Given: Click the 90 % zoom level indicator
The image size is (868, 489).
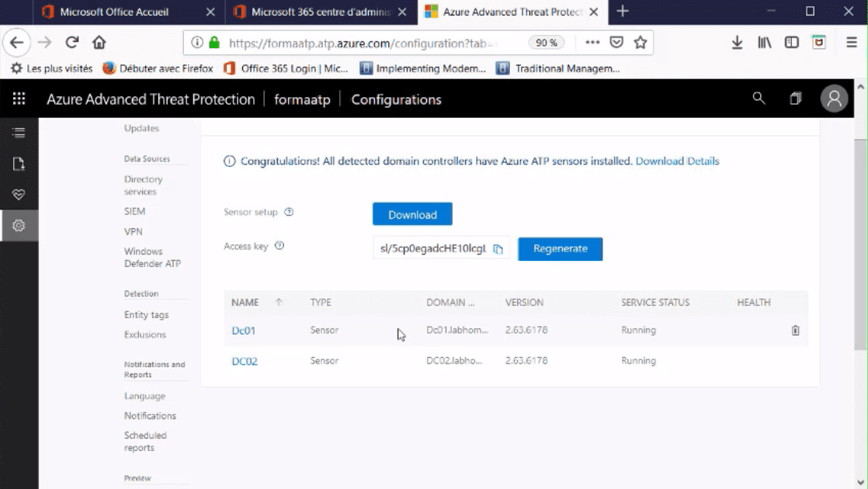Looking at the screenshot, I should pos(547,43).
